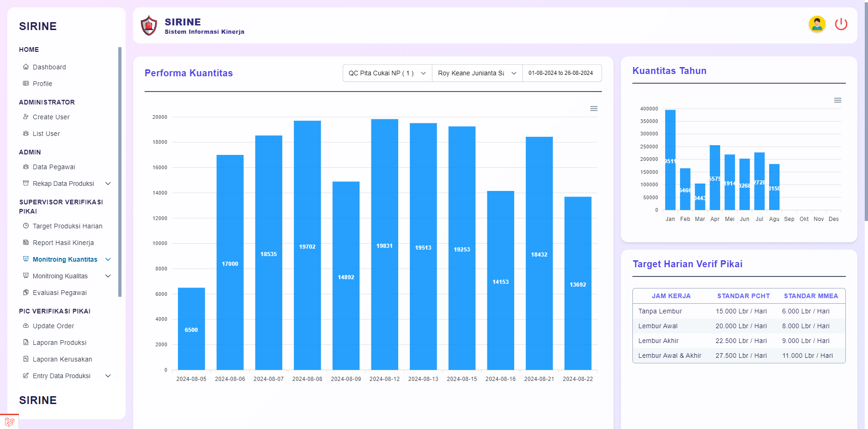Open the Report Hasil Kinerja link
The width and height of the screenshot is (868, 429).
pyautogui.click(x=63, y=243)
